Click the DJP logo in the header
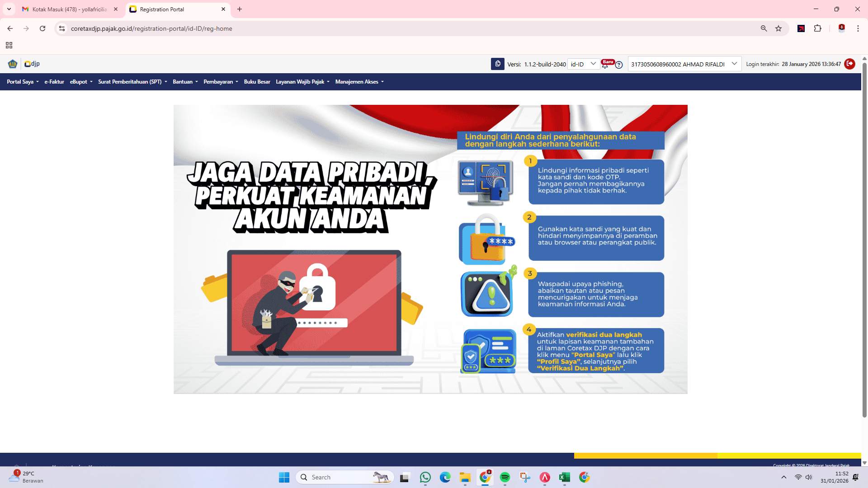 [x=32, y=64]
